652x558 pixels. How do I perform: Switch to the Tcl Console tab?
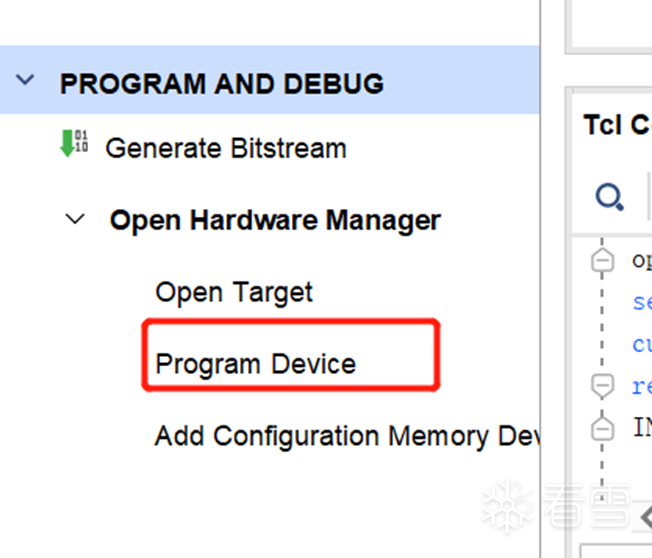pos(616,124)
